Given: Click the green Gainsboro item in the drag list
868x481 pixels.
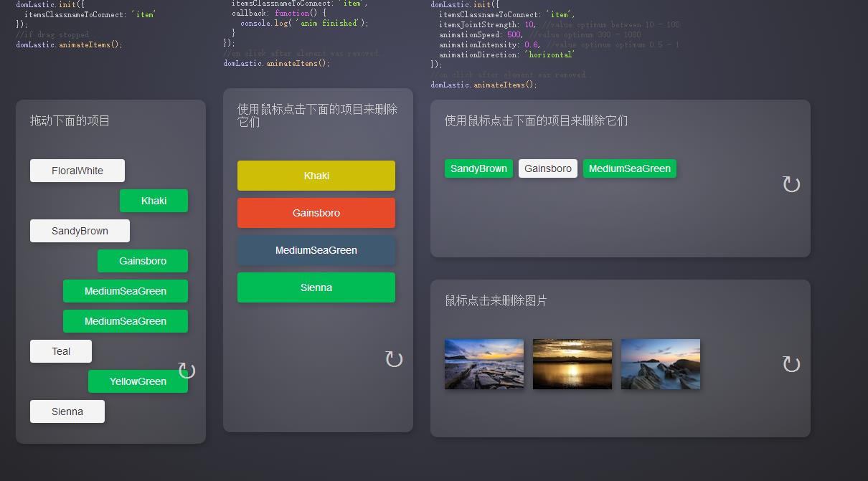Looking at the screenshot, I should 143,261.
